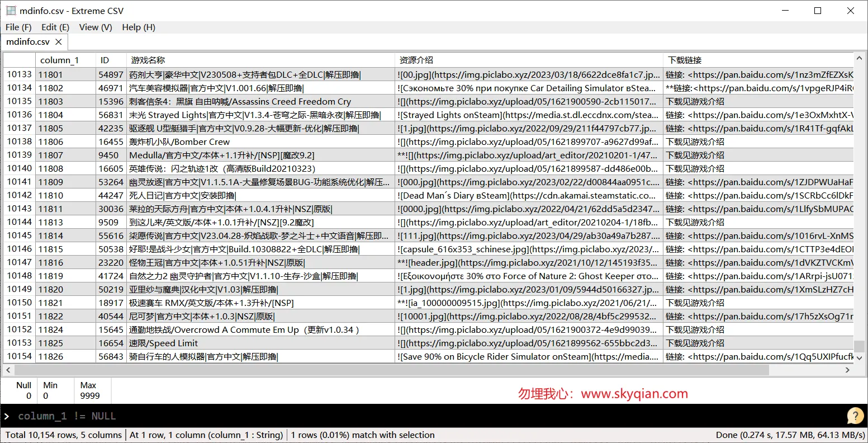Maximize the Extreme CSV window
Viewport: 868px width, 443px height.
point(818,11)
